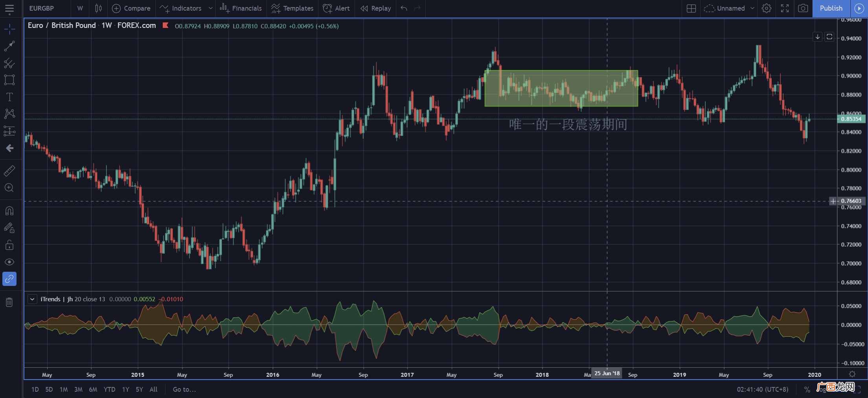The image size is (868, 398).
Task: Toggle percent scale mode
Action: 807,389
